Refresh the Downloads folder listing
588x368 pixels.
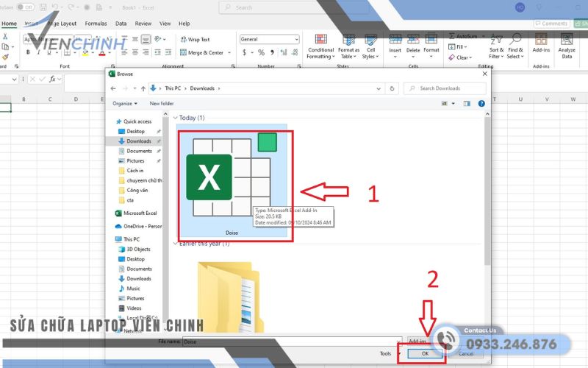coord(392,88)
